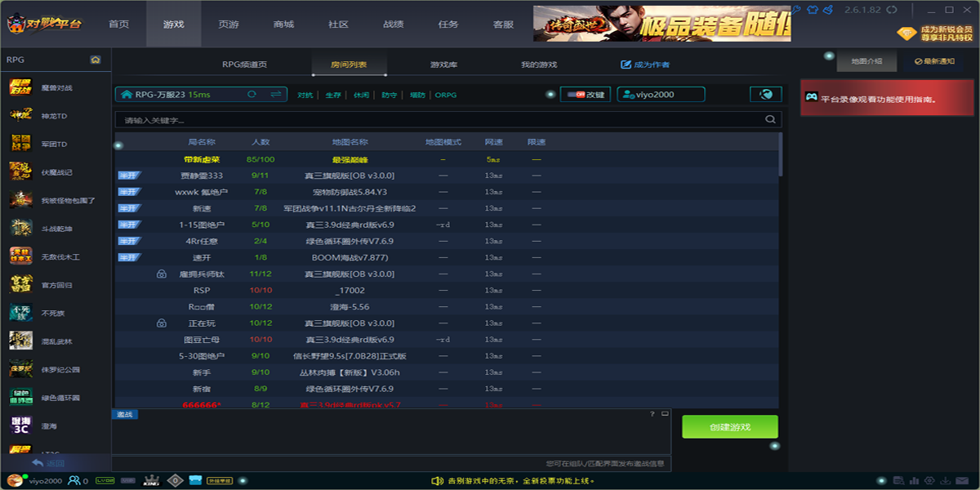Toggle the 改键 hotkey switch
This screenshot has height=490, width=980.
(x=586, y=95)
